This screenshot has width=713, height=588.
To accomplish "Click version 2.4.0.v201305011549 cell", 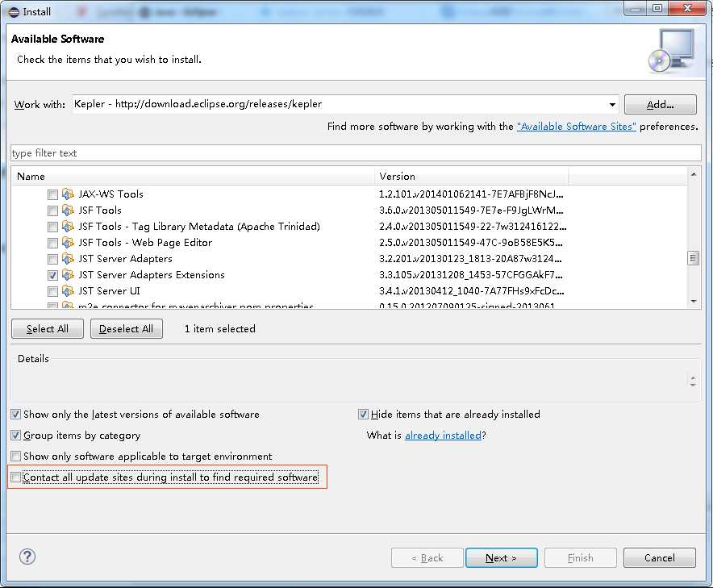I will (473, 227).
